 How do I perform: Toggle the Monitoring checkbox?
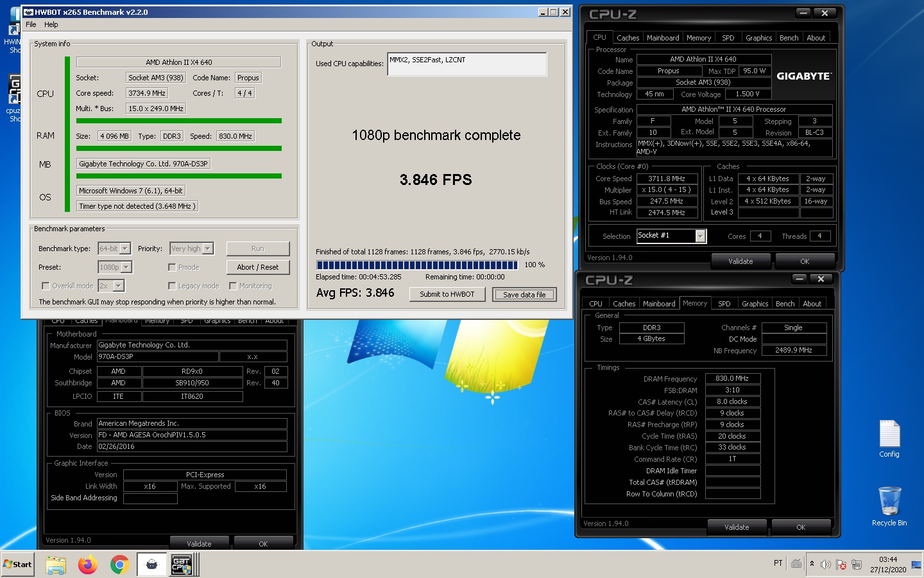[x=233, y=286]
